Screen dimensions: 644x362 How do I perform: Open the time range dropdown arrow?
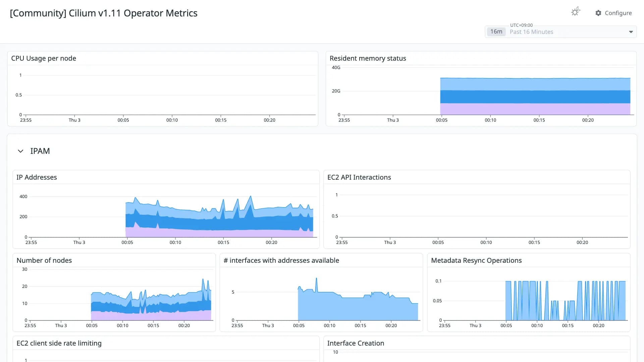coord(631,32)
